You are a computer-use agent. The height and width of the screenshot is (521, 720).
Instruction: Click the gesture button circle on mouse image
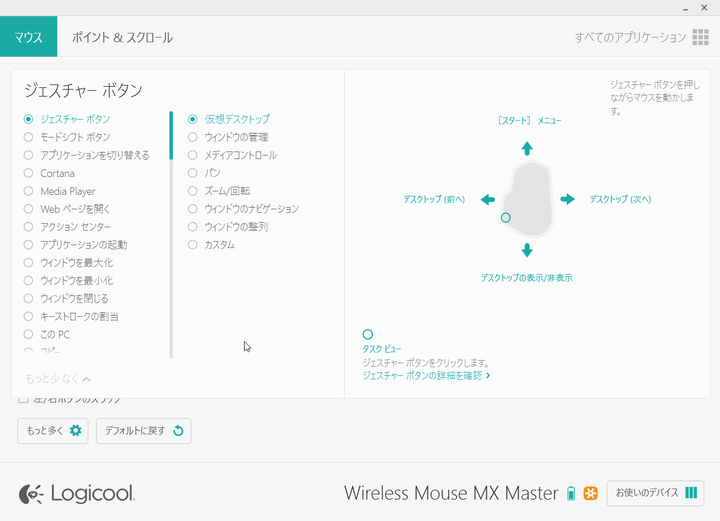click(x=506, y=218)
